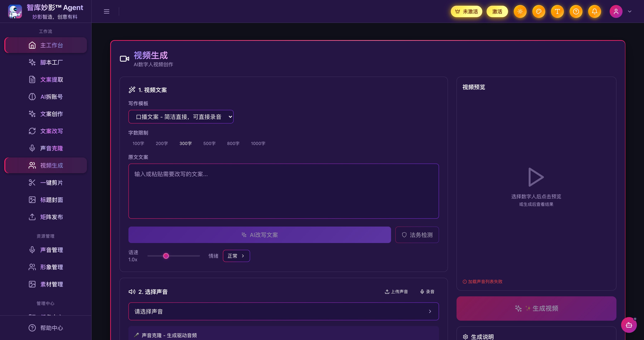Click the robot logo of 智库妙影 Agent
Viewport: 644px width, 340px height.
coord(15,11)
